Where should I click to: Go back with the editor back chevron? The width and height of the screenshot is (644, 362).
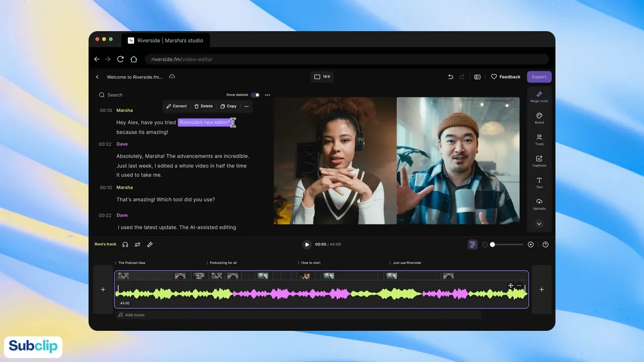coord(98,77)
